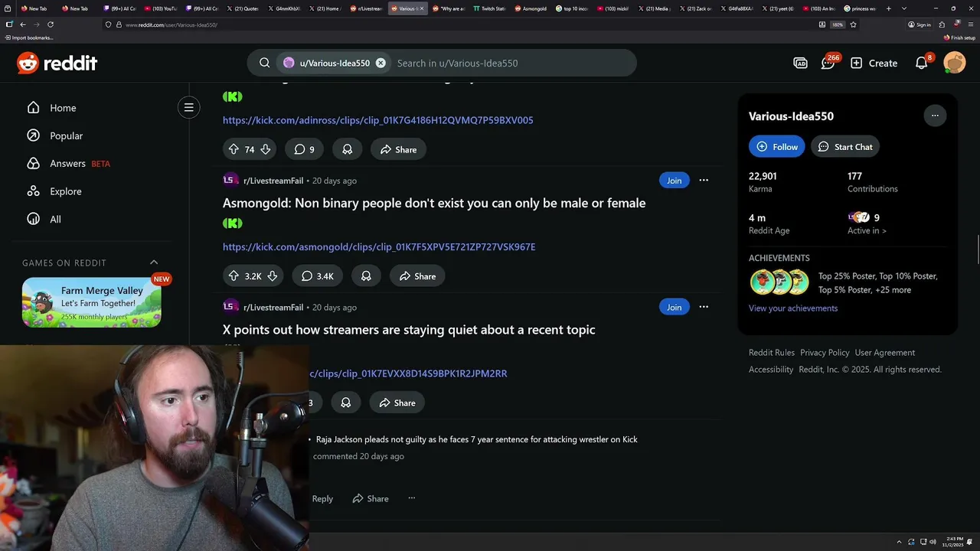Viewport: 980px width, 551px height.
Task: Click the achievement badges on the profile card
Action: (779, 282)
